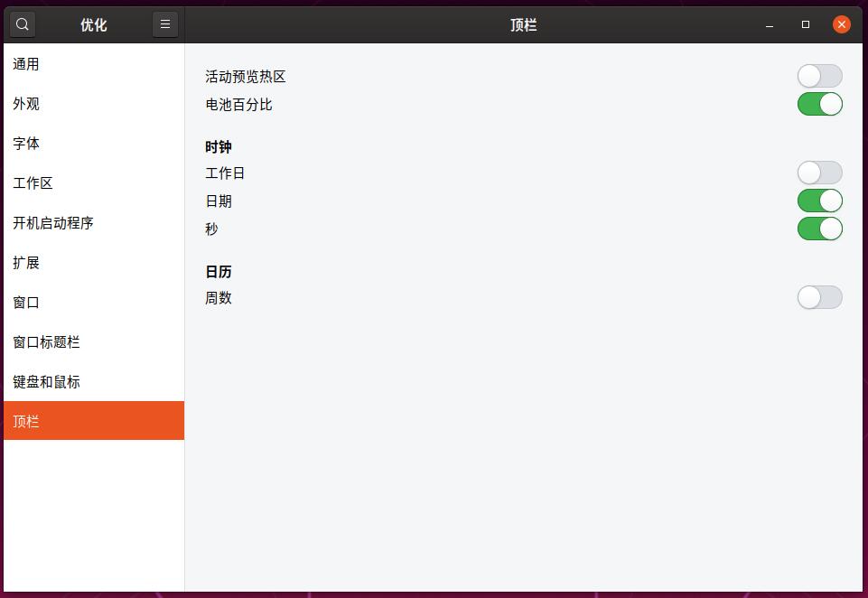
Task: Go to 键盘和鼠标 settings
Action: (94, 382)
